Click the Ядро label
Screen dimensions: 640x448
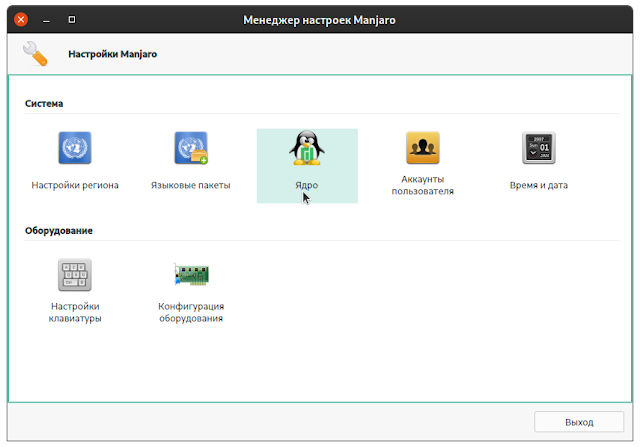point(307,185)
